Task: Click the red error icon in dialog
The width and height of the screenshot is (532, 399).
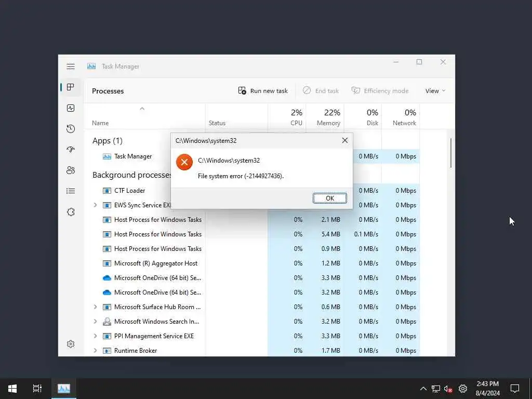Action: [184, 162]
